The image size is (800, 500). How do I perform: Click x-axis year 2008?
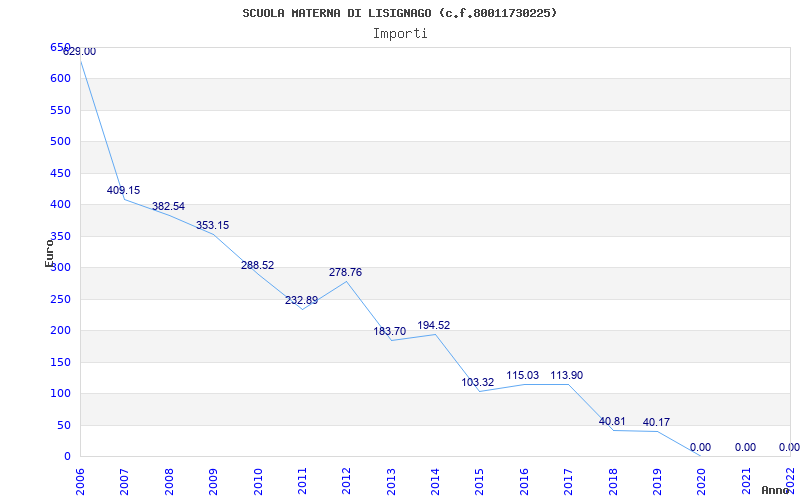click(x=169, y=482)
